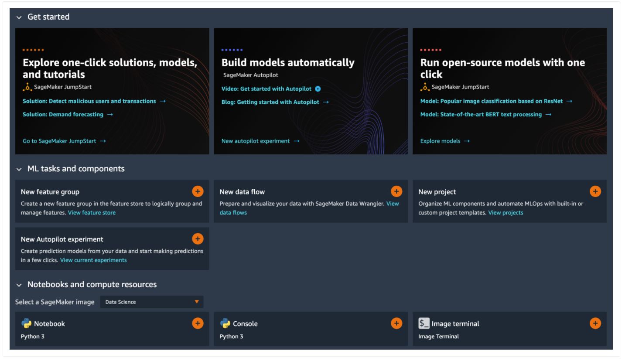
Task: Click Select a SageMaker image label
Action: [x=55, y=302]
